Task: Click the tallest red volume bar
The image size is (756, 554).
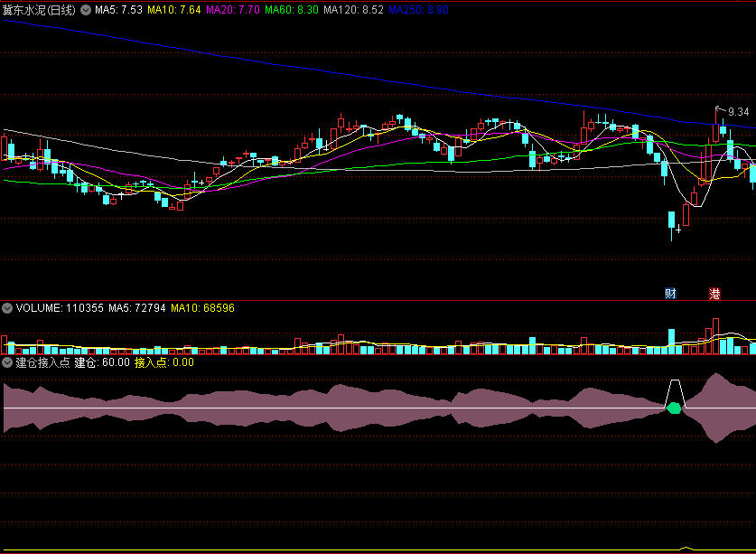Action: [715, 336]
